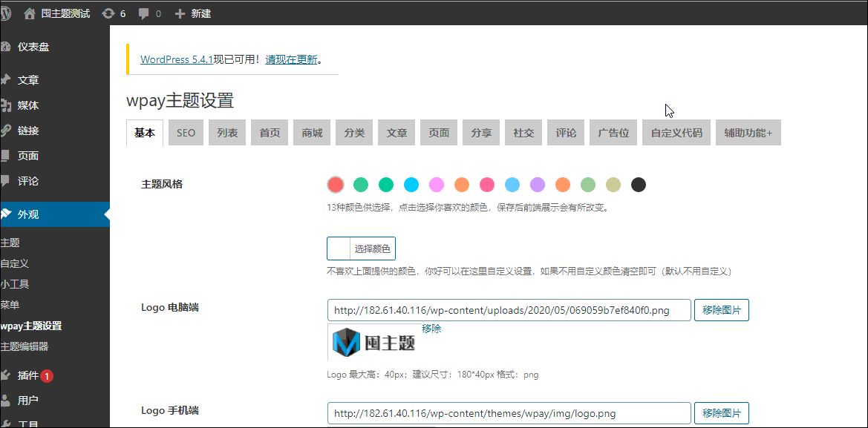The width and height of the screenshot is (868, 428).
Task: Click the updates refresh icon showing 6
Action: [111, 12]
